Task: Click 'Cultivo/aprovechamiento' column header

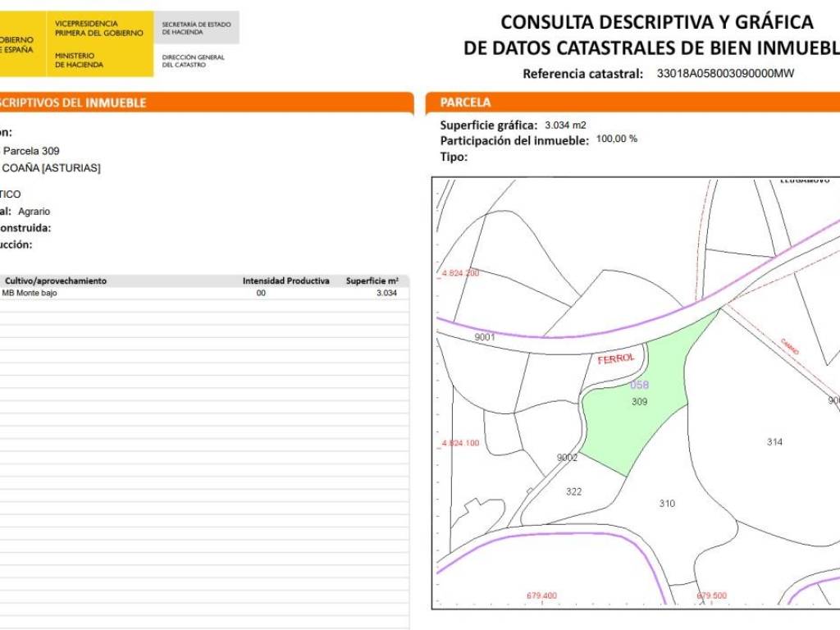Action: click(56, 281)
